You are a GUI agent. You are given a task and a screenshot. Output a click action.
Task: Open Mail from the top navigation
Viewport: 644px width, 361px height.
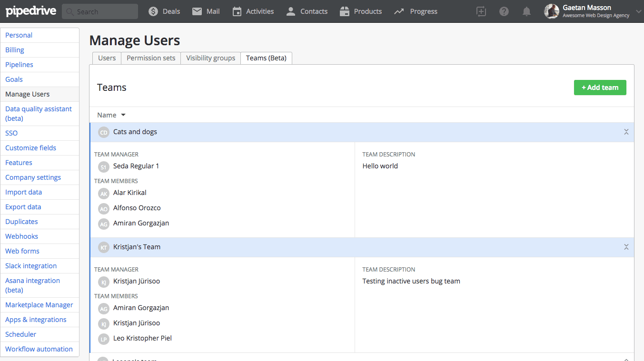(x=206, y=11)
